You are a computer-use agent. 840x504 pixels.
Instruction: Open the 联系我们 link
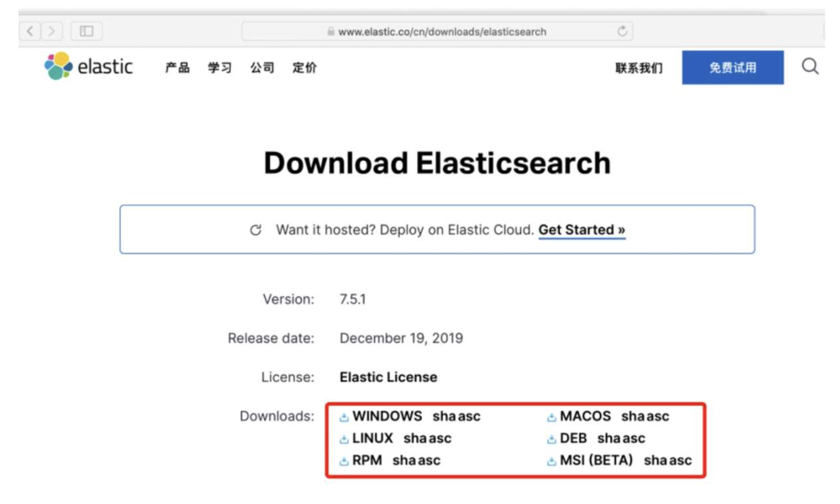[639, 68]
